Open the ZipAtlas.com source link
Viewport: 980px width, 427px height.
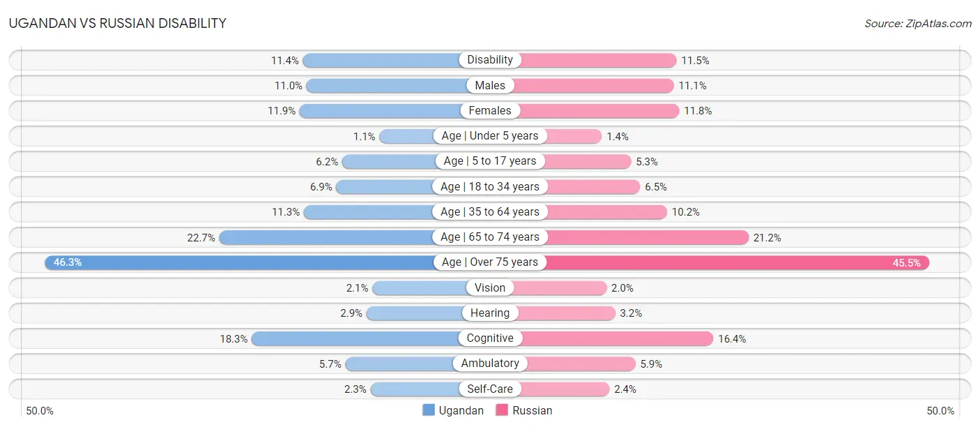pos(918,24)
